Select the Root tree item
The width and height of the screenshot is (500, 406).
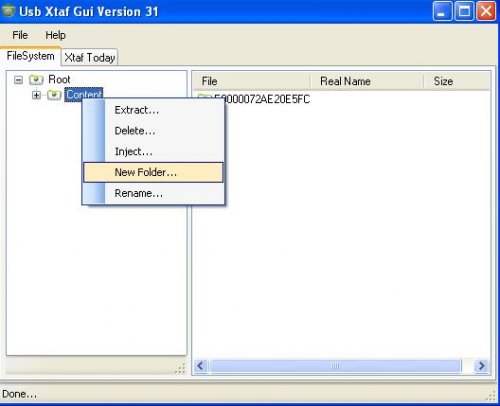[59, 79]
